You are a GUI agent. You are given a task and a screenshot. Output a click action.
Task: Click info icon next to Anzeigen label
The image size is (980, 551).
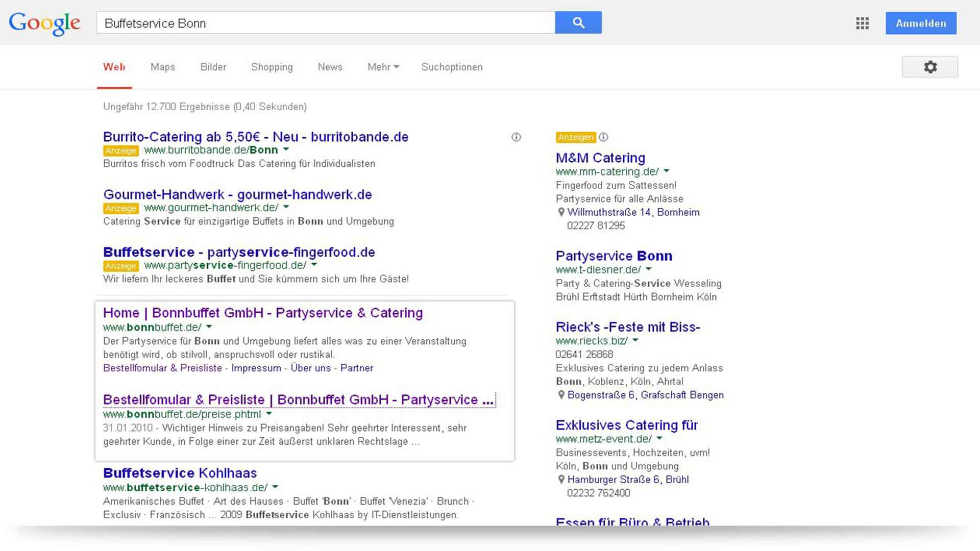pos(603,137)
